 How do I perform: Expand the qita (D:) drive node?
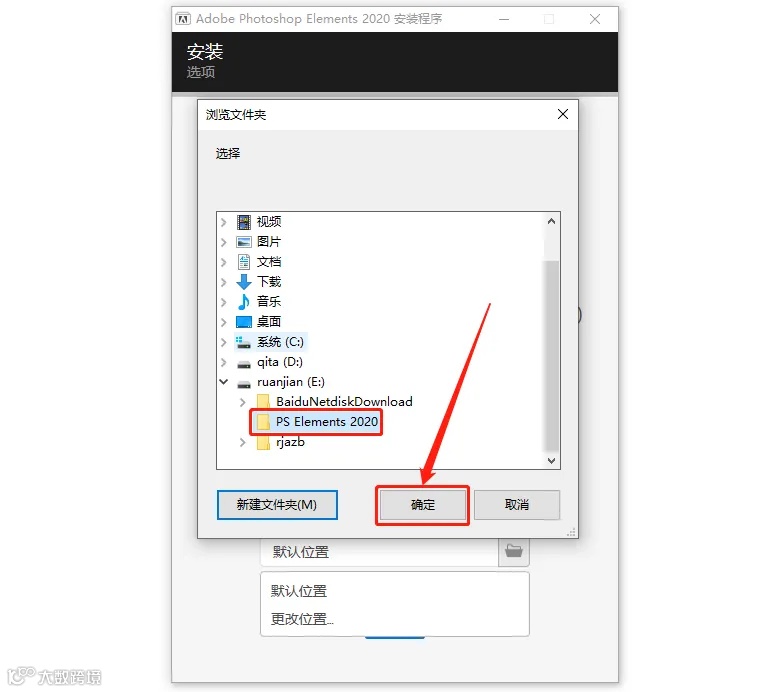click(224, 362)
